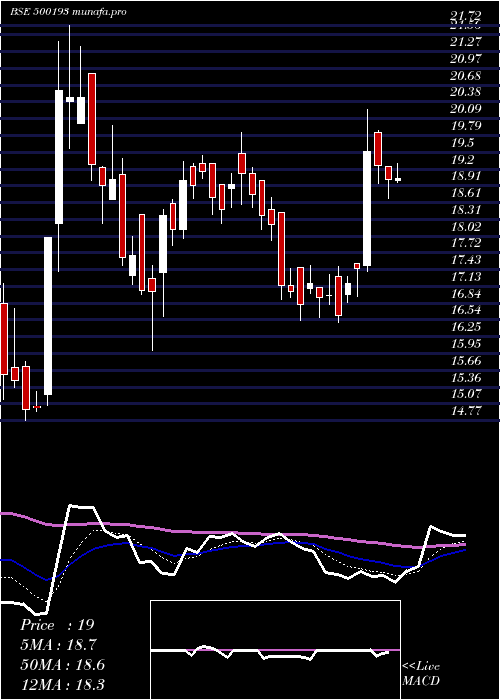
Task: Click the 20.68 price axis label
Action: coord(466,75)
